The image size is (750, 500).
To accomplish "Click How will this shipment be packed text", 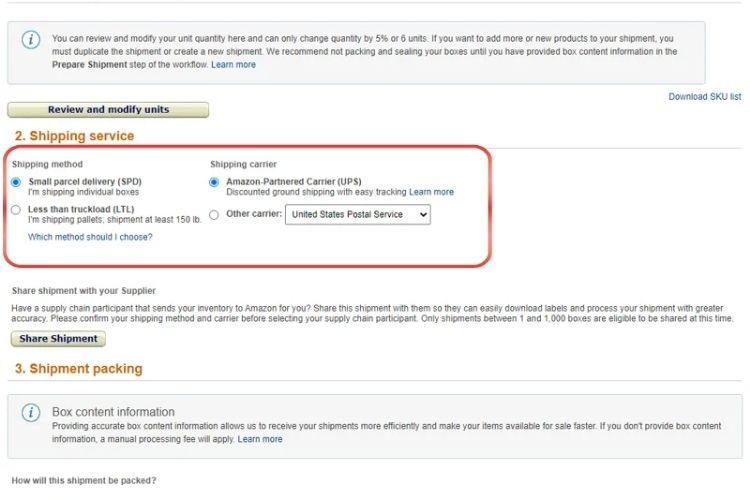I will point(83,481).
